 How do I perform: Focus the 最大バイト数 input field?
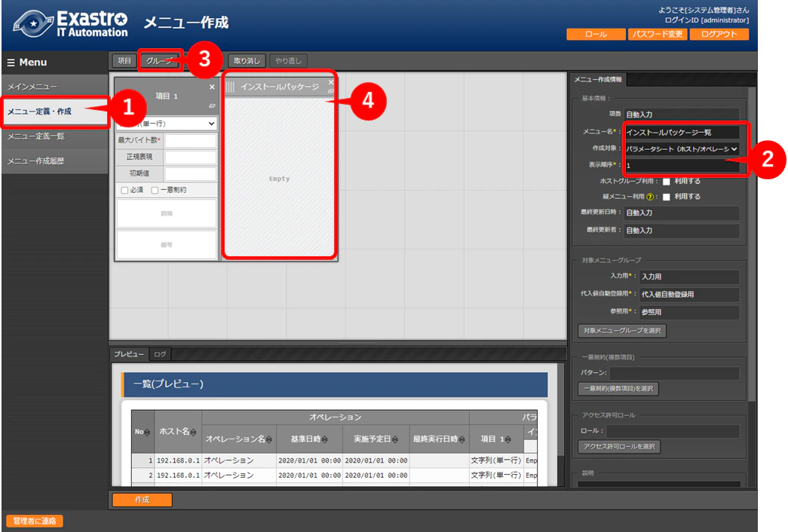tap(191, 141)
